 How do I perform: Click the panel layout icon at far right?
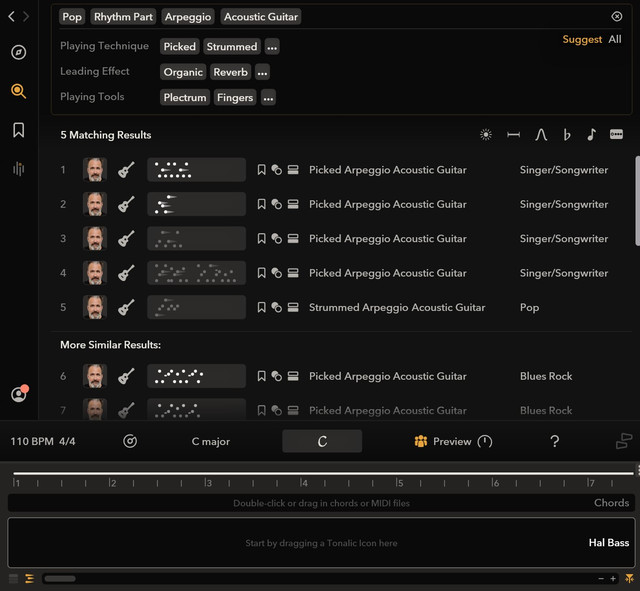(624, 441)
